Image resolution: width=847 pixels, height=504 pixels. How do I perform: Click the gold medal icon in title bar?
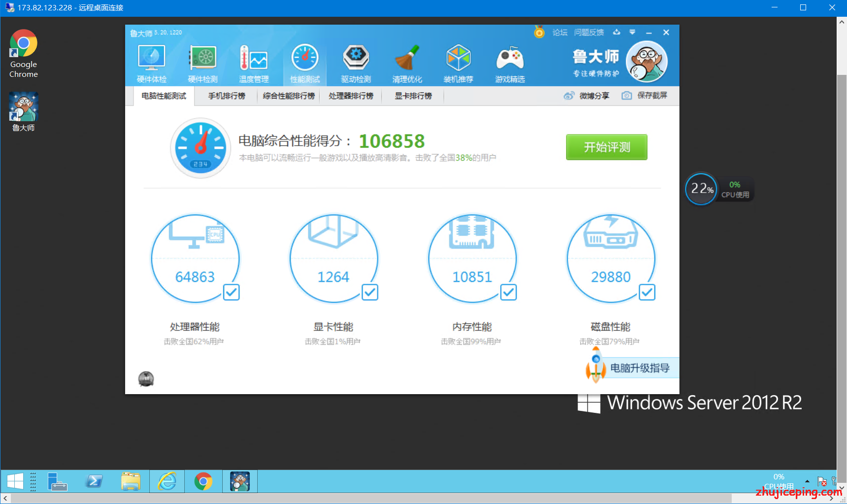[540, 32]
